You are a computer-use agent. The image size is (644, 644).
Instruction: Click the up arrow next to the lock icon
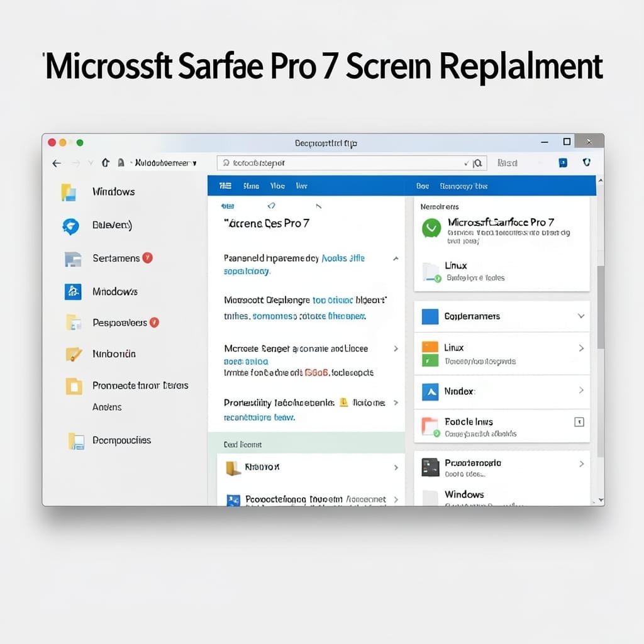tap(106, 163)
